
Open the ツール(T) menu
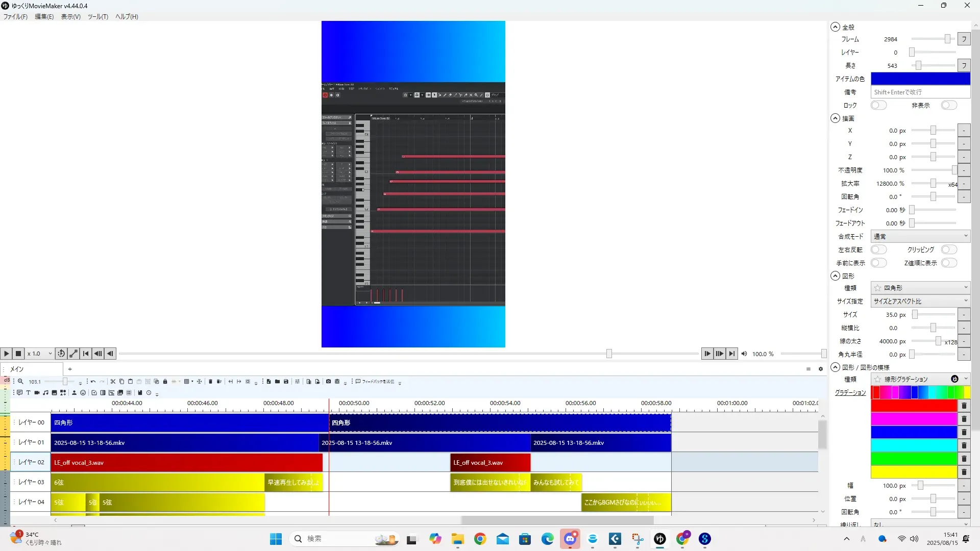(x=97, y=16)
